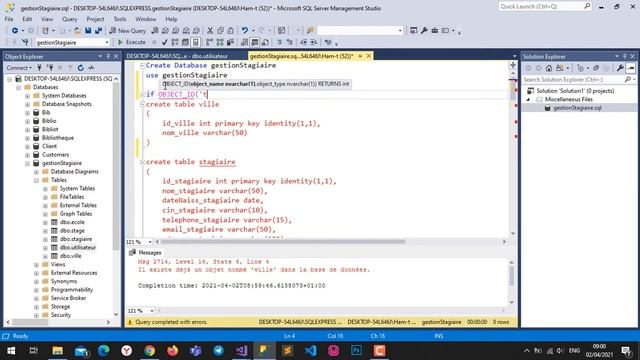Expand the System Databases node
The image size is (640, 360).
pos(28,96)
